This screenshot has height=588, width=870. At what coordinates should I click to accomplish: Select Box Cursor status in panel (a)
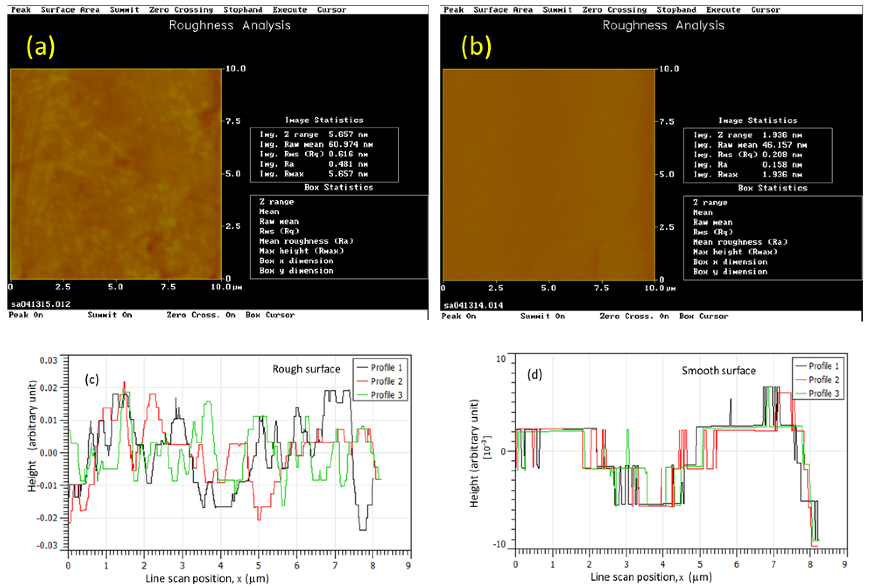tap(270, 315)
